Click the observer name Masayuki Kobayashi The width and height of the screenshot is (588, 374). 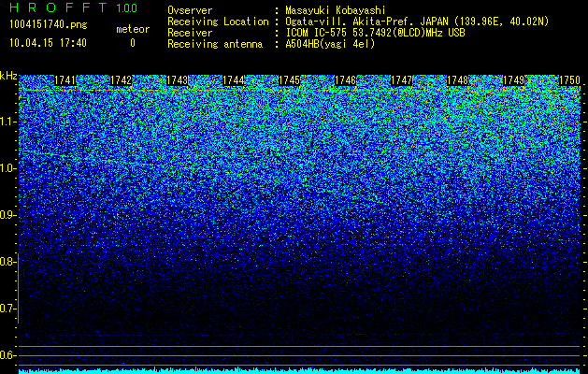coord(336,10)
